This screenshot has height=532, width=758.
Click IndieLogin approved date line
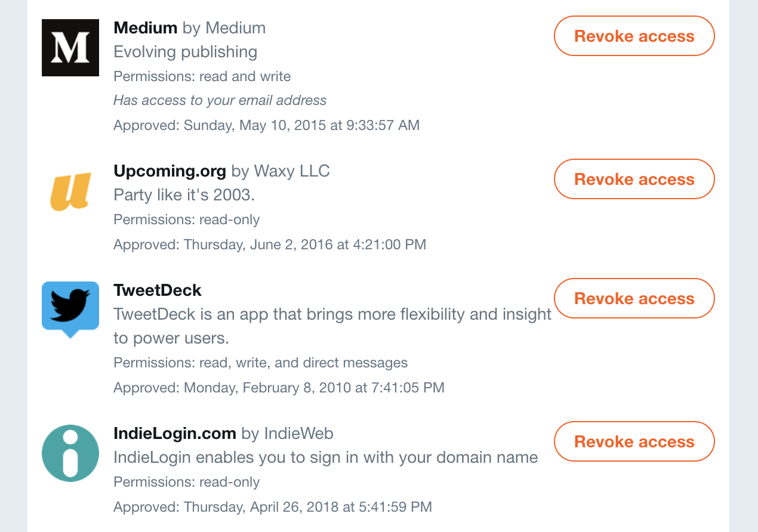coord(273,507)
